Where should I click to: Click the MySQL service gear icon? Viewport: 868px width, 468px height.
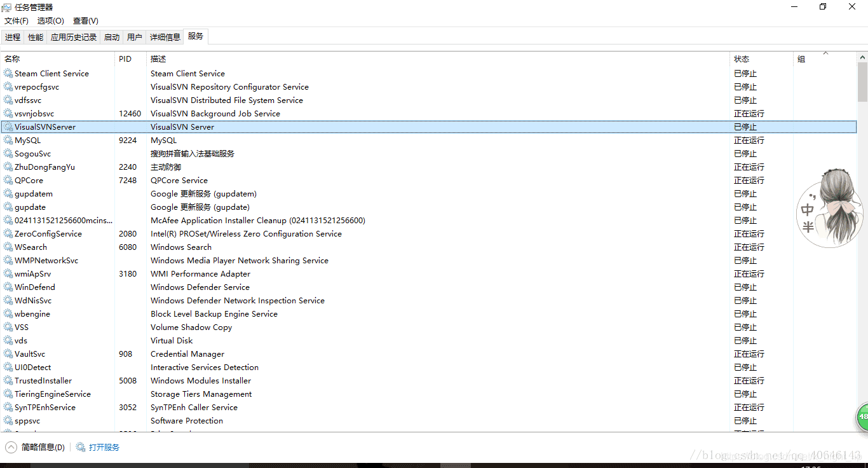(8, 141)
